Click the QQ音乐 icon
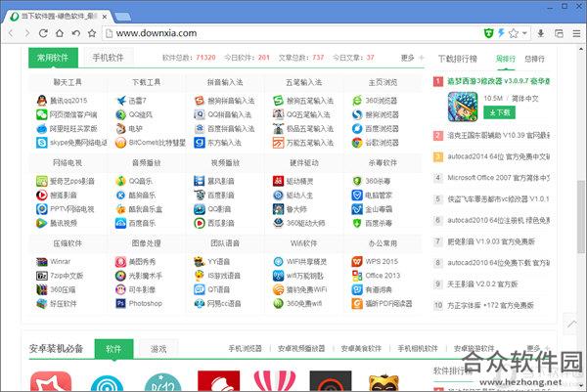587x392 pixels. (x=120, y=181)
